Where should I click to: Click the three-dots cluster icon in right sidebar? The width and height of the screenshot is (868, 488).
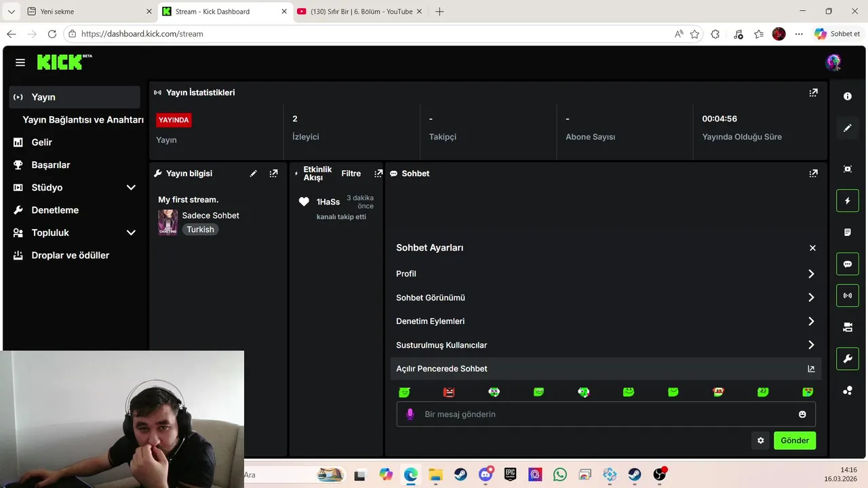point(848,390)
